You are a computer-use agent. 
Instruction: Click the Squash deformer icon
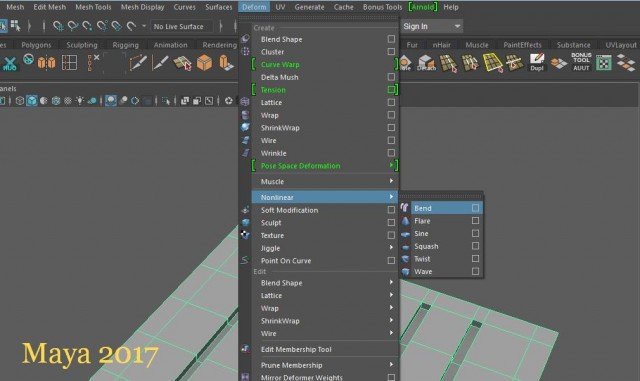tap(405, 247)
